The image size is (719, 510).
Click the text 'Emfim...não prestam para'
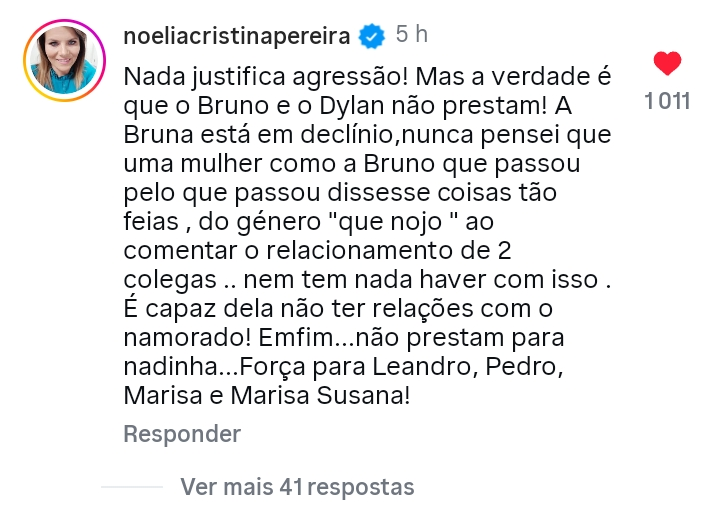(x=411, y=338)
